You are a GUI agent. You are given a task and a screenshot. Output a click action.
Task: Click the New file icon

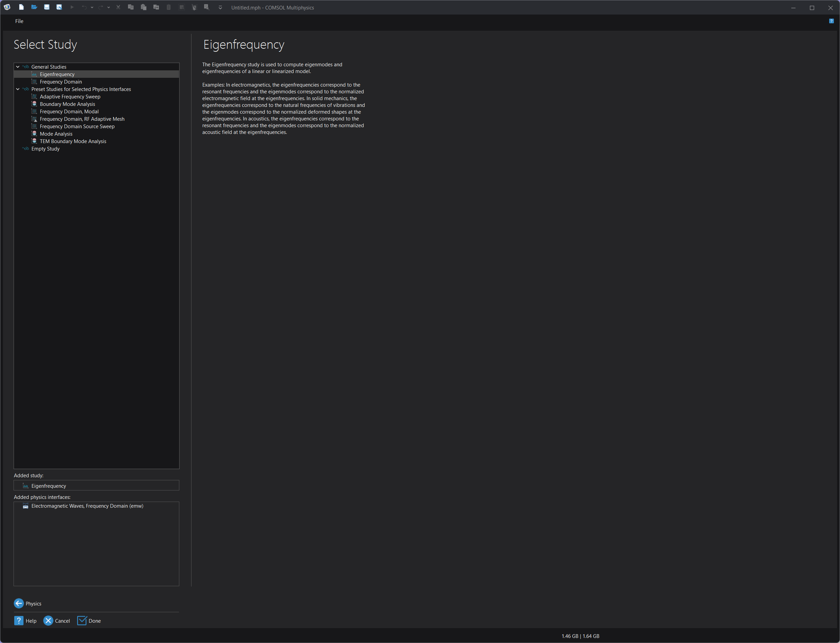[x=21, y=7]
